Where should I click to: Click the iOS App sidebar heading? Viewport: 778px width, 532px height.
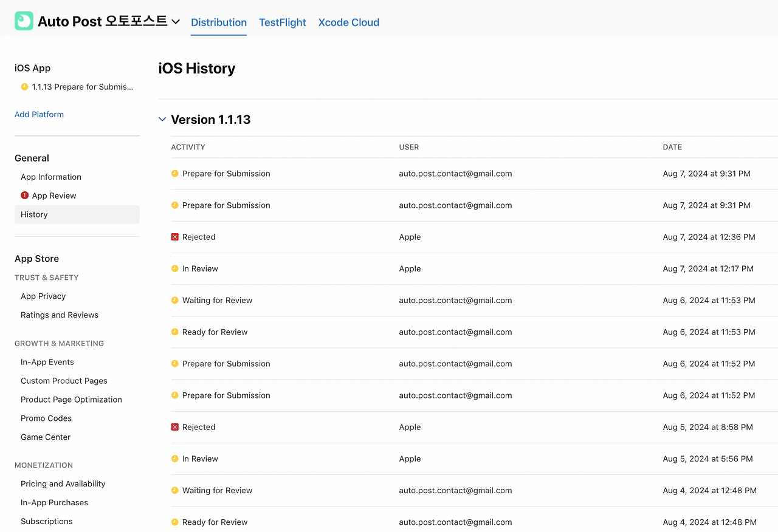coord(32,68)
